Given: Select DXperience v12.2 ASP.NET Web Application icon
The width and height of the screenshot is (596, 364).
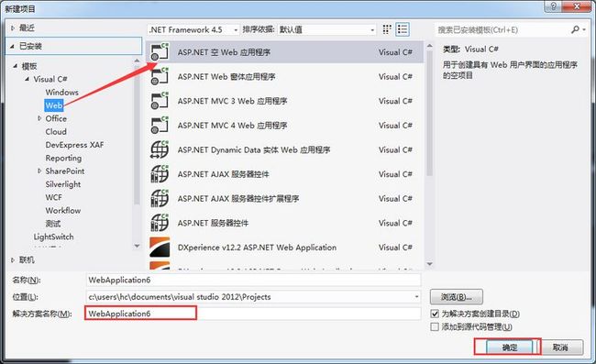Looking at the screenshot, I should (x=160, y=247).
